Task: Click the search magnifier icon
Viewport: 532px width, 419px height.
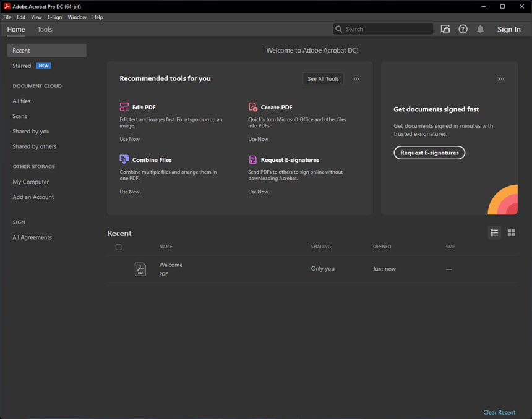Action: pyautogui.click(x=338, y=29)
